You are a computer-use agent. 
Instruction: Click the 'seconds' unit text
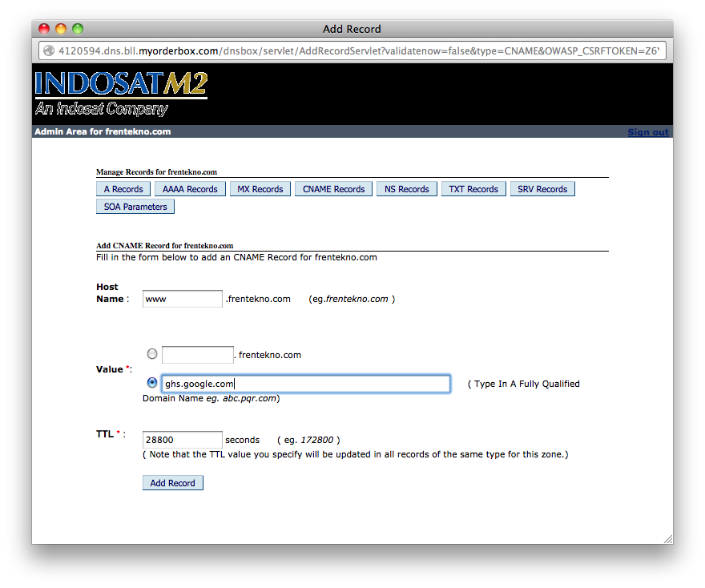click(x=242, y=440)
